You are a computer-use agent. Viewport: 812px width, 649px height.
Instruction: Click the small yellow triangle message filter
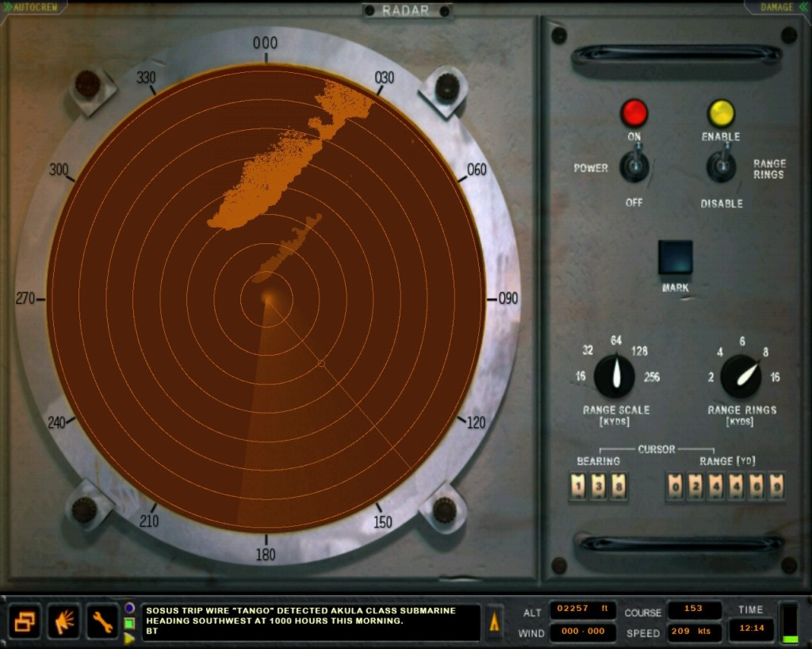click(x=129, y=639)
